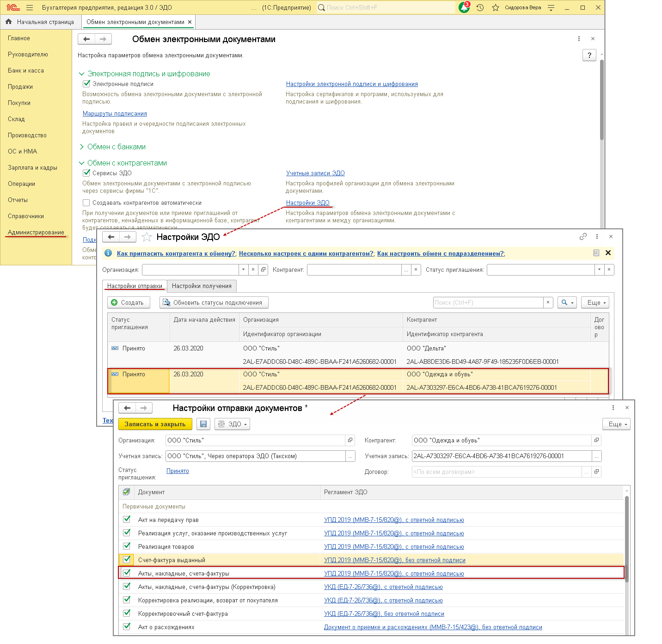The width and height of the screenshot is (662, 644).
Task: Open Контрагент ООО "Одежда и обувь" record icon
Action: click(596, 441)
